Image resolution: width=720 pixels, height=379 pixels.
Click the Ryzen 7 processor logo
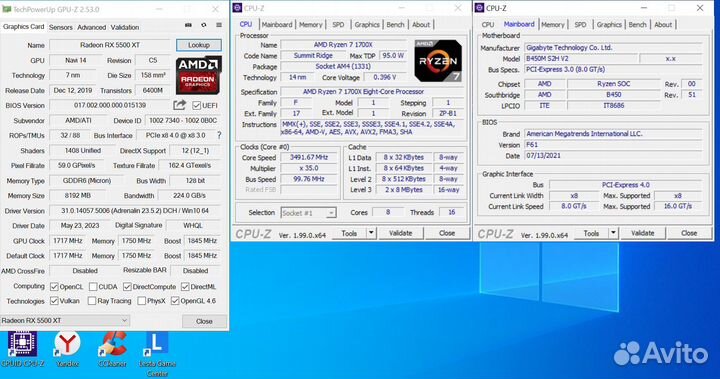click(x=438, y=61)
